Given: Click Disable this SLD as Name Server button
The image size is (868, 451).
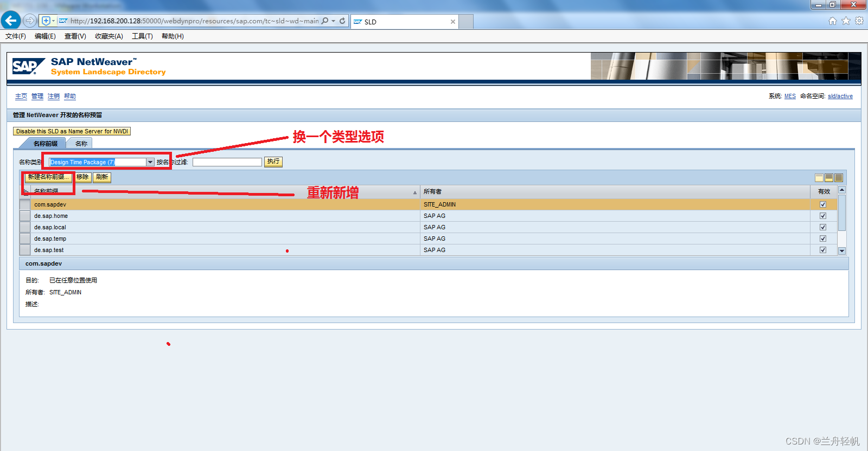Looking at the screenshot, I should pos(72,131).
